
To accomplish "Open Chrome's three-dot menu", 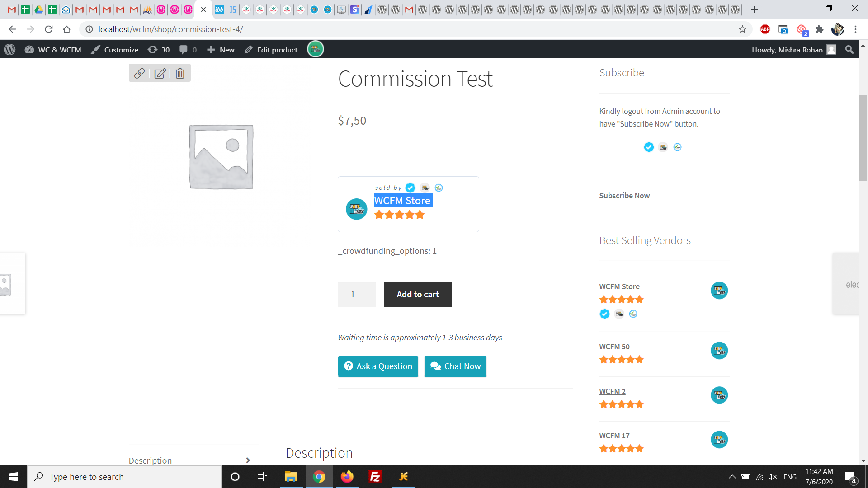I will click(x=855, y=29).
